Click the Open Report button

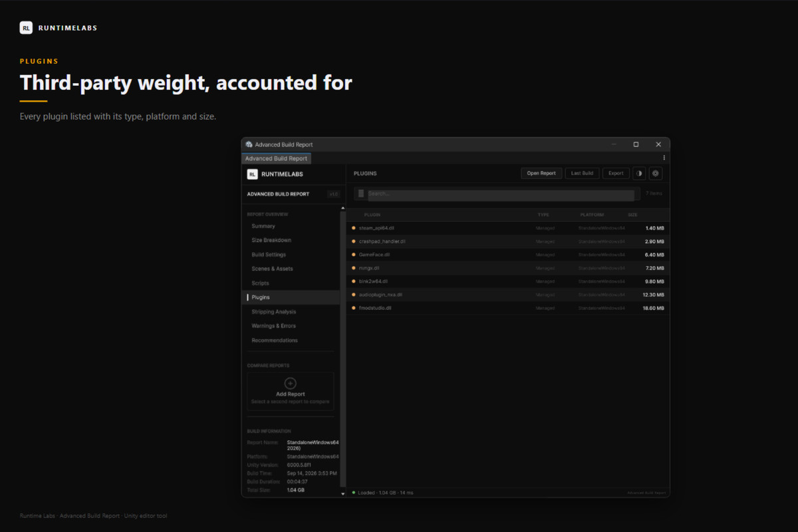pos(541,174)
